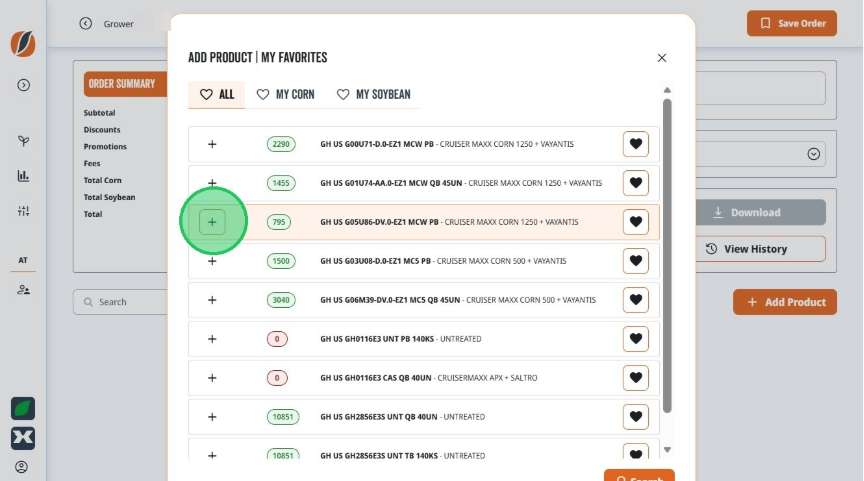Open the sliders settings icon in sidebar
The image size is (864, 481).
coord(23,211)
